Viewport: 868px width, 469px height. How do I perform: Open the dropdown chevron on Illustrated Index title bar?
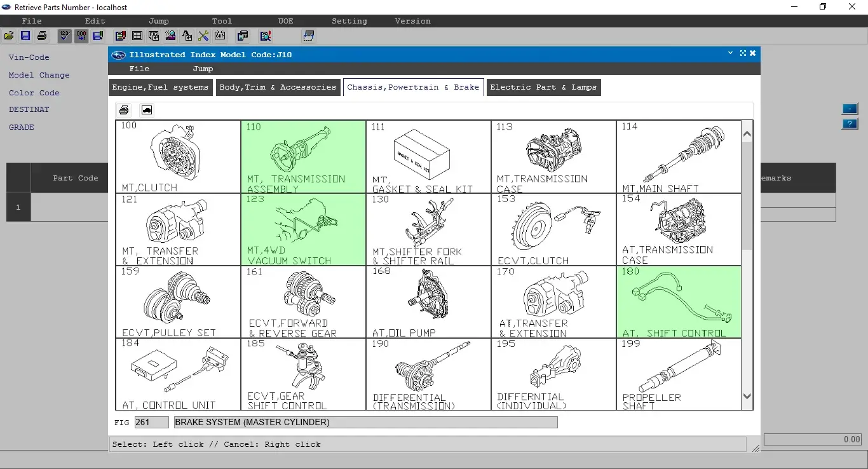[730, 53]
